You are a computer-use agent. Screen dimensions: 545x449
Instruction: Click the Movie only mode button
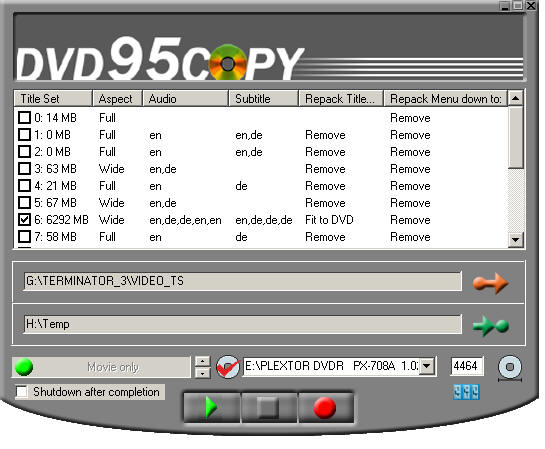(x=101, y=367)
